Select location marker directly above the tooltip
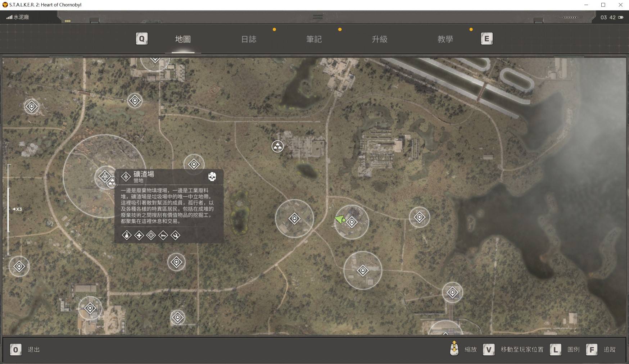The height and width of the screenshot is (364, 629). [x=194, y=164]
